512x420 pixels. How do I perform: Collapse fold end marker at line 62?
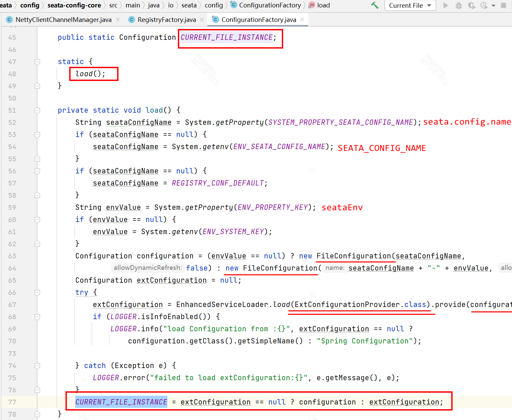(37, 244)
